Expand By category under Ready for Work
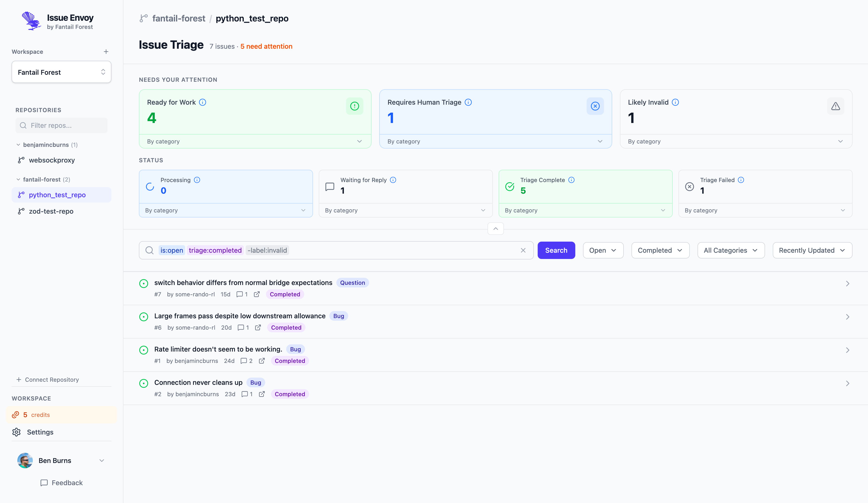Screen dimensions: 868x503 coord(255,141)
